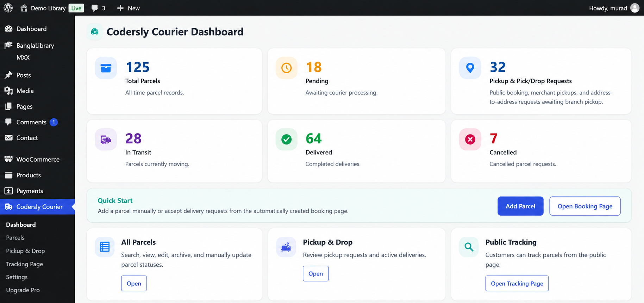Click the Pickup & Drop courier icon
This screenshot has height=303, width=644.
(286, 247)
